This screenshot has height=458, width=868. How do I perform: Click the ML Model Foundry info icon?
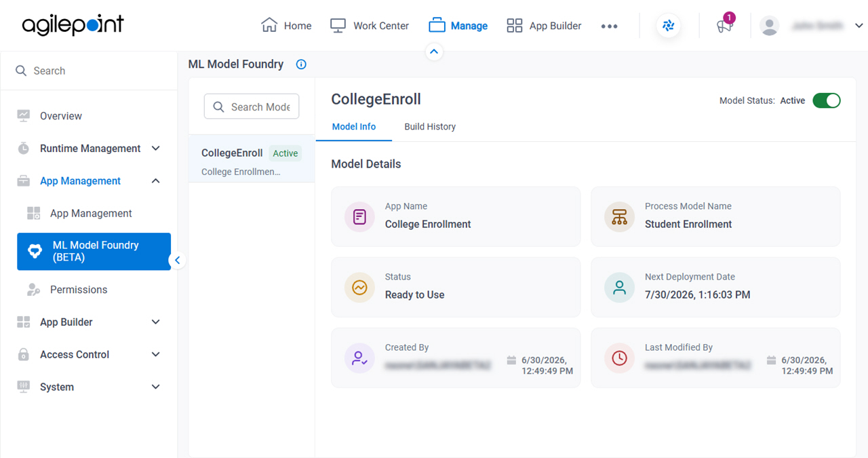click(x=302, y=64)
